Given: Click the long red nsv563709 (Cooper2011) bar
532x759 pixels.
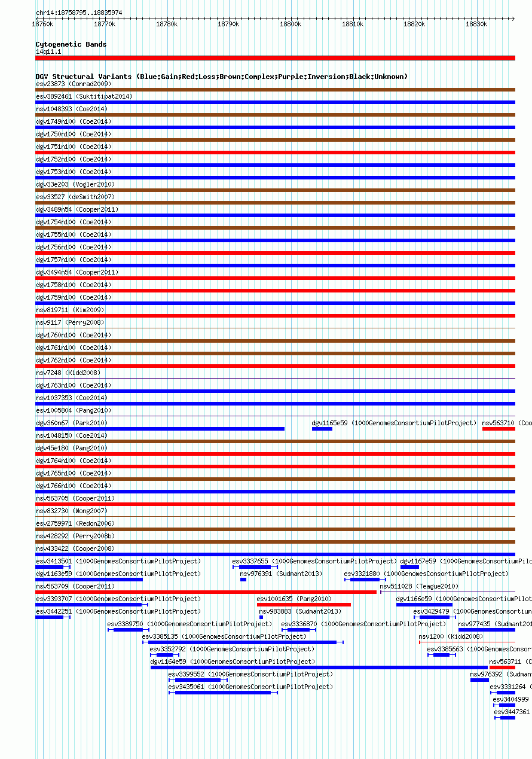Looking at the screenshot, I should 206,592.
